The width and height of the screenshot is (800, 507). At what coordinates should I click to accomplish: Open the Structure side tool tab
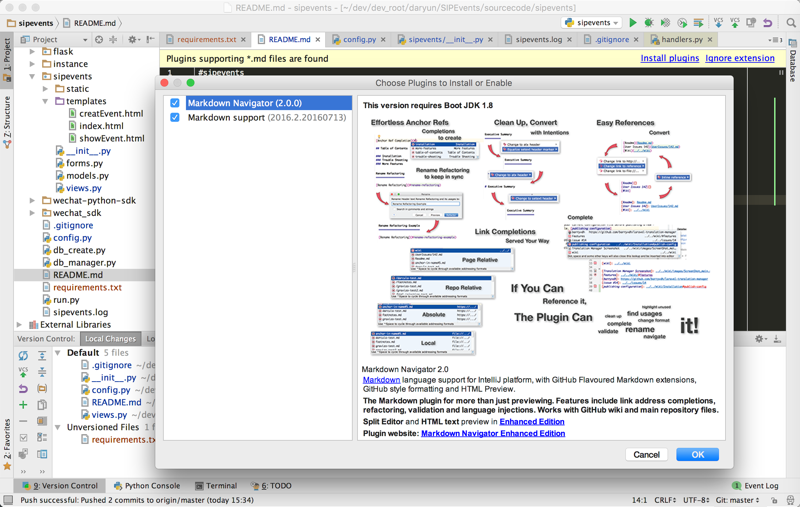tap(7, 121)
